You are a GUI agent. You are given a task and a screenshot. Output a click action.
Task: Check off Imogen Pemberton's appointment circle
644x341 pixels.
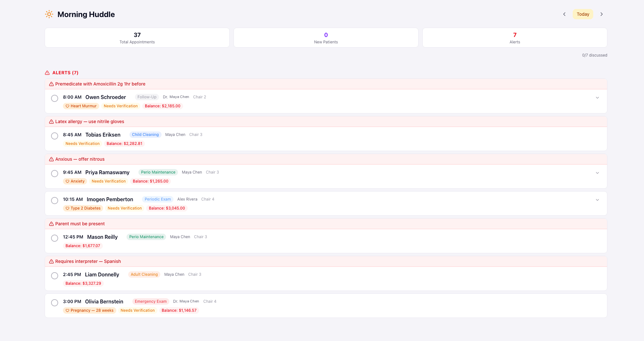click(x=55, y=201)
